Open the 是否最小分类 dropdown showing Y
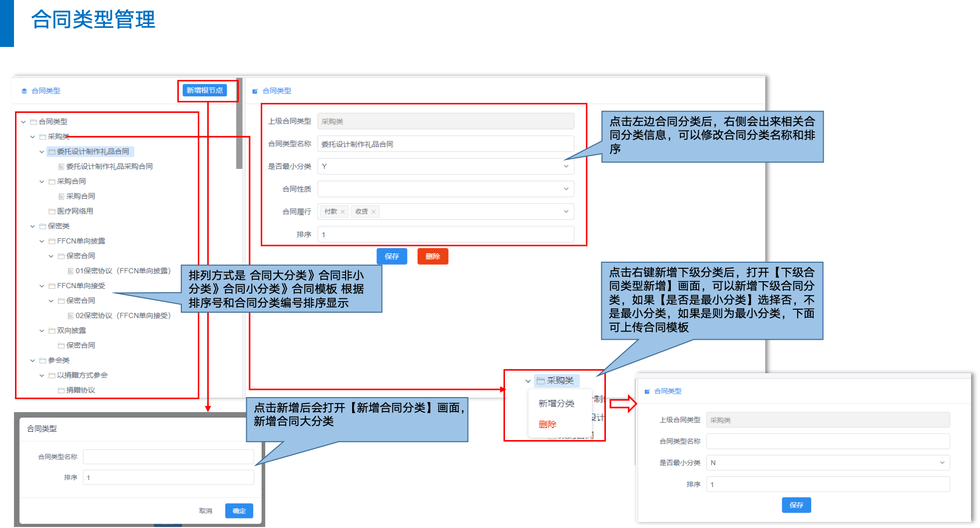Image resolution: width=980 pixels, height=528 pixels. pos(445,166)
